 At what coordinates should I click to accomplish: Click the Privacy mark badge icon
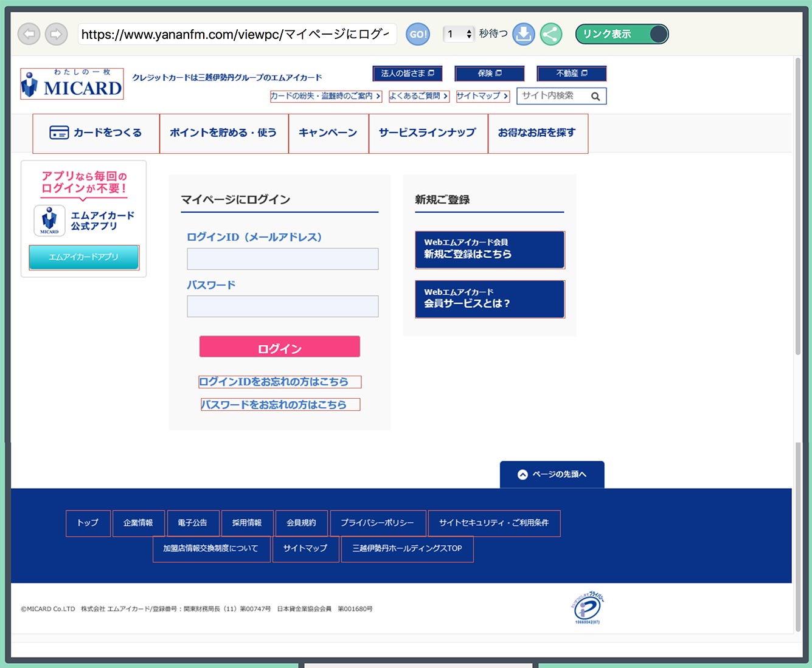tap(587, 608)
